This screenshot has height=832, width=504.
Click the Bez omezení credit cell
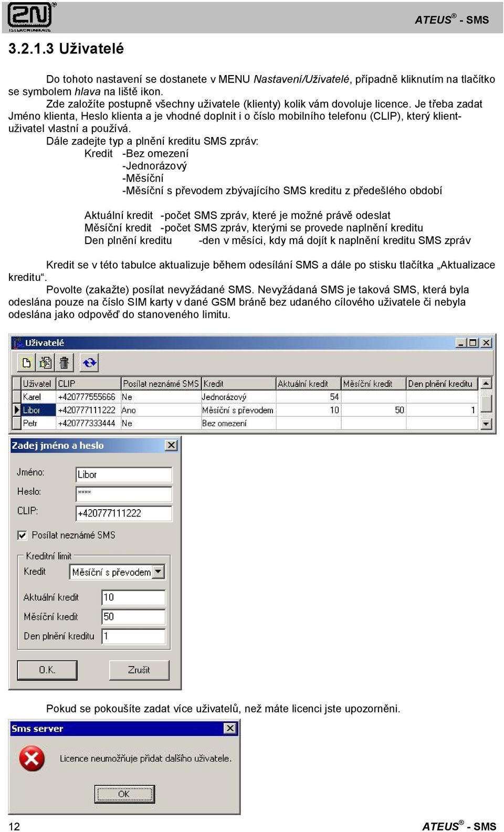coord(238,423)
